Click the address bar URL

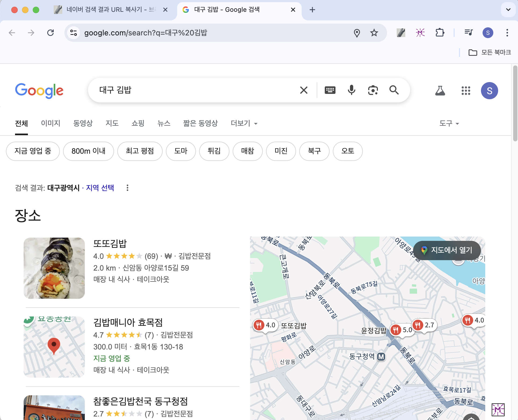click(x=145, y=33)
